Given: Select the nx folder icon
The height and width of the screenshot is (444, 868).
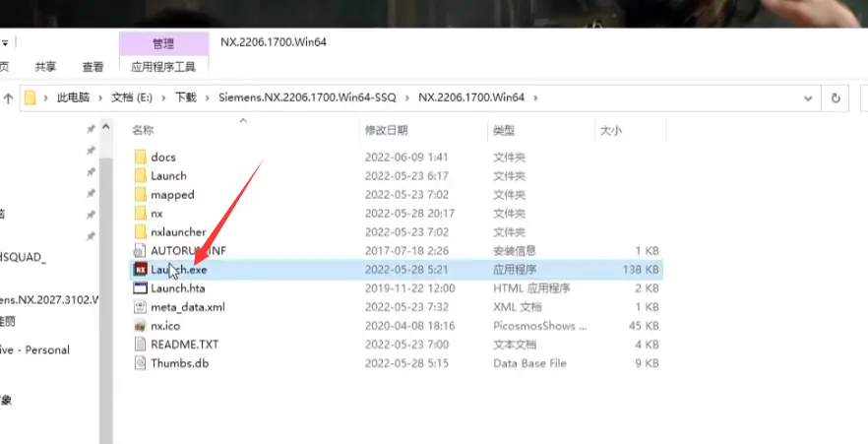Looking at the screenshot, I should 141,214.
